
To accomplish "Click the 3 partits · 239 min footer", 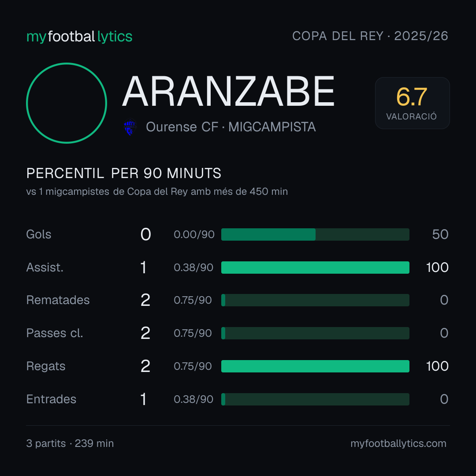I will coord(70,443).
